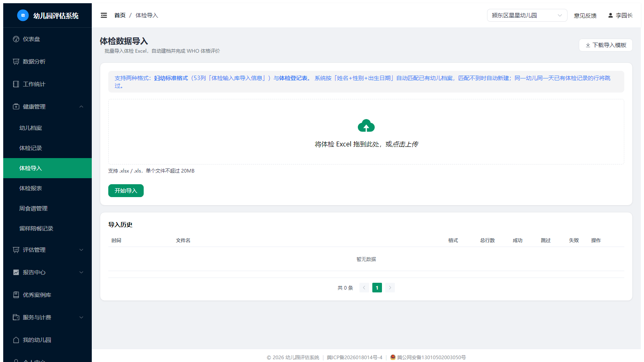Click the user avatar icon beside 李园长

tap(611, 15)
